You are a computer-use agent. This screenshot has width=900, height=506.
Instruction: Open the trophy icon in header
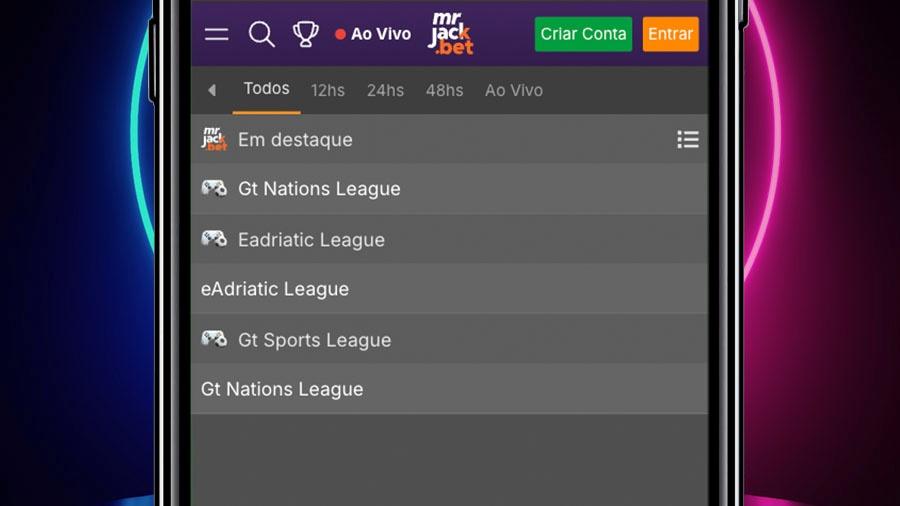point(305,34)
